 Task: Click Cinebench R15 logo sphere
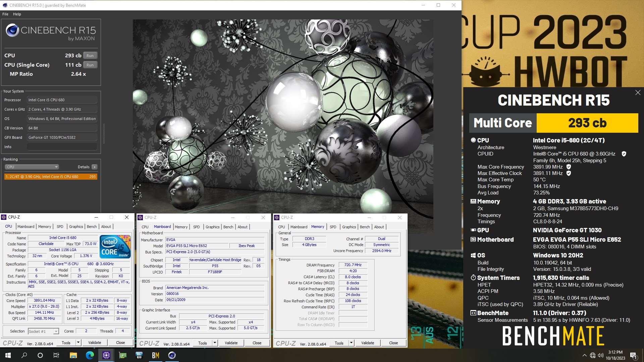coord(12,31)
